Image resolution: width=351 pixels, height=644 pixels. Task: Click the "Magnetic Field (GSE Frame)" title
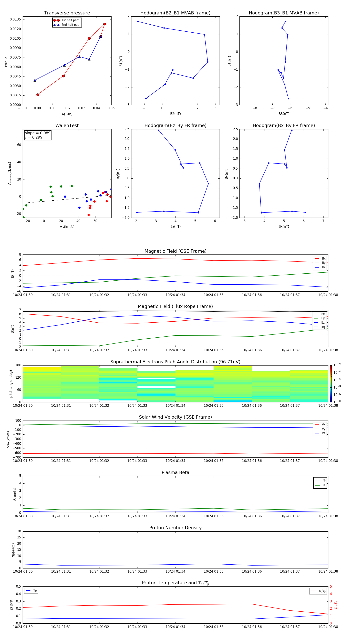click(x=175, y=251)
